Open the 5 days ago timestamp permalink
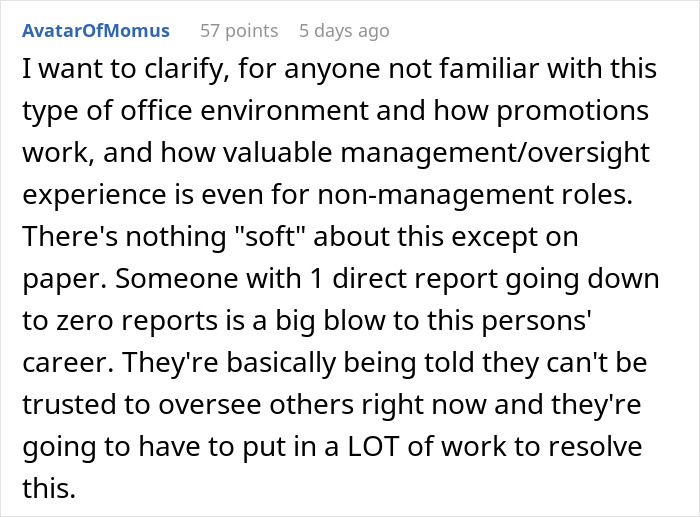 [x=344, y=31]
